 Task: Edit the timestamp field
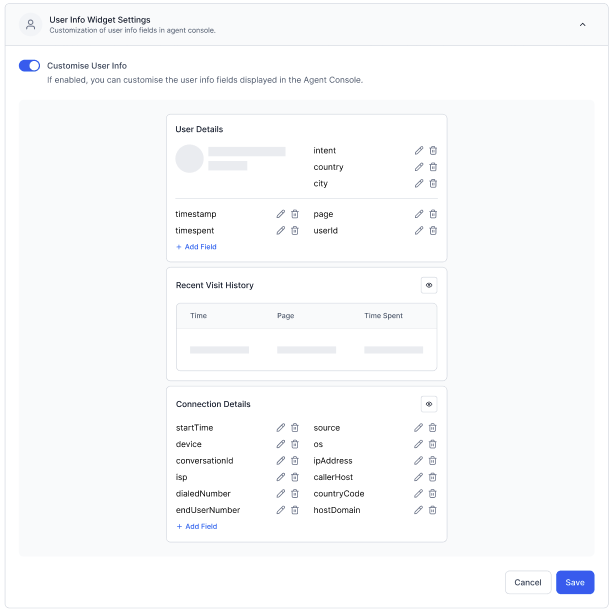point(281,214)
